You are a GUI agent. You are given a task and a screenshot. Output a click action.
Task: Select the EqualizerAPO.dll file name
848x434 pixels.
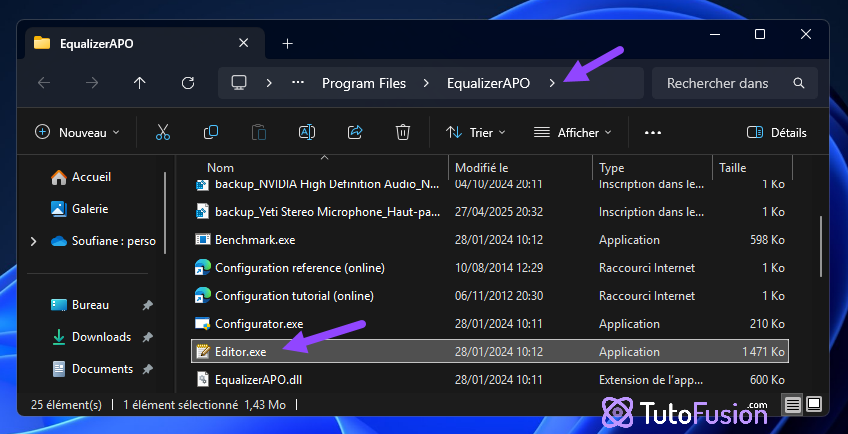tap(259, 380)
